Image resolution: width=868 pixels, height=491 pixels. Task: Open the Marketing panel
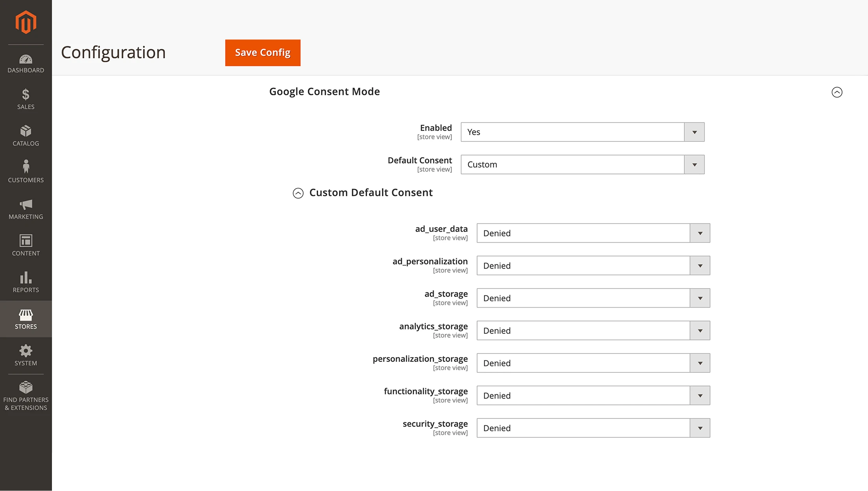(x=26, y=209)
